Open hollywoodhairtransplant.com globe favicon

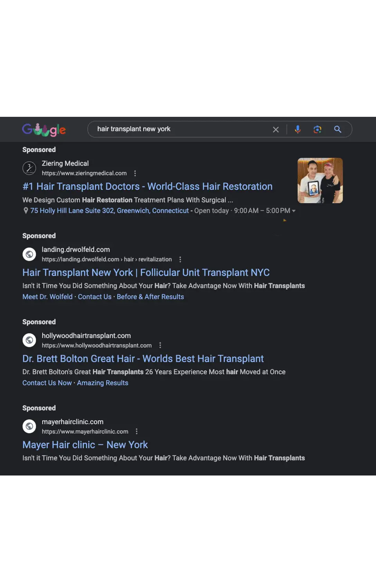click(29, 340)
